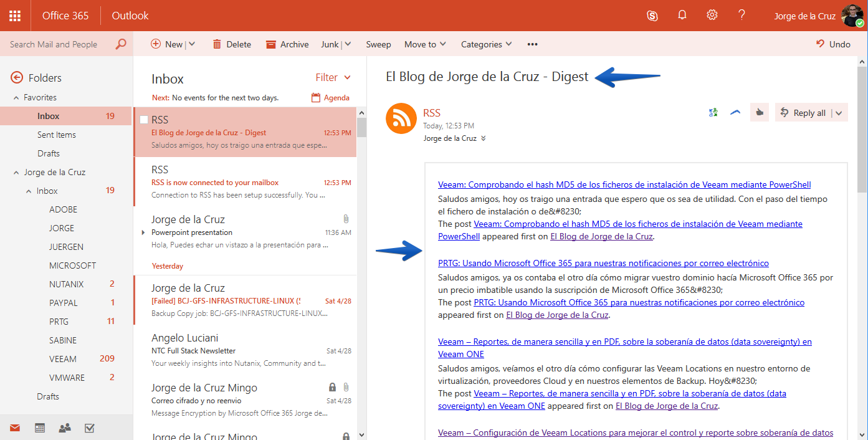This screenshot has width=868, height=440.
Task: Open the Reply all dropdown arrow
Action: click(x=839, y=113)
